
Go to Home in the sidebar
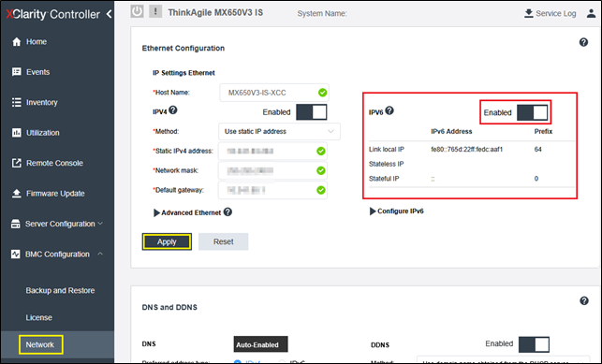pos(37,41)
